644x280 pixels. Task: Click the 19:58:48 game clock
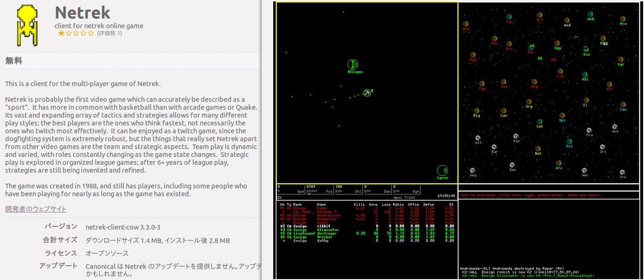(x=447, y=196)
